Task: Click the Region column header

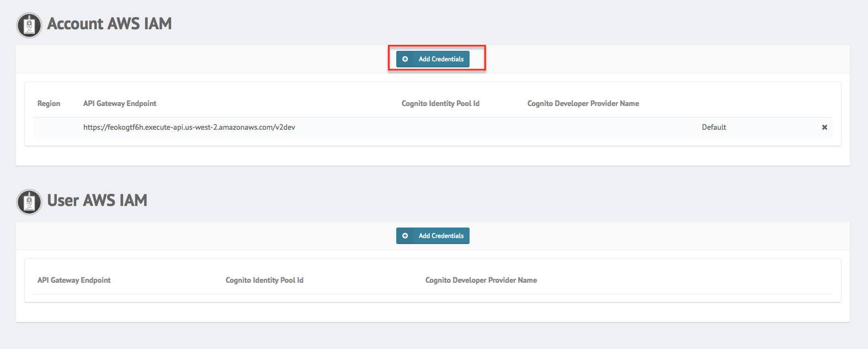Action: tap(49, 103)
